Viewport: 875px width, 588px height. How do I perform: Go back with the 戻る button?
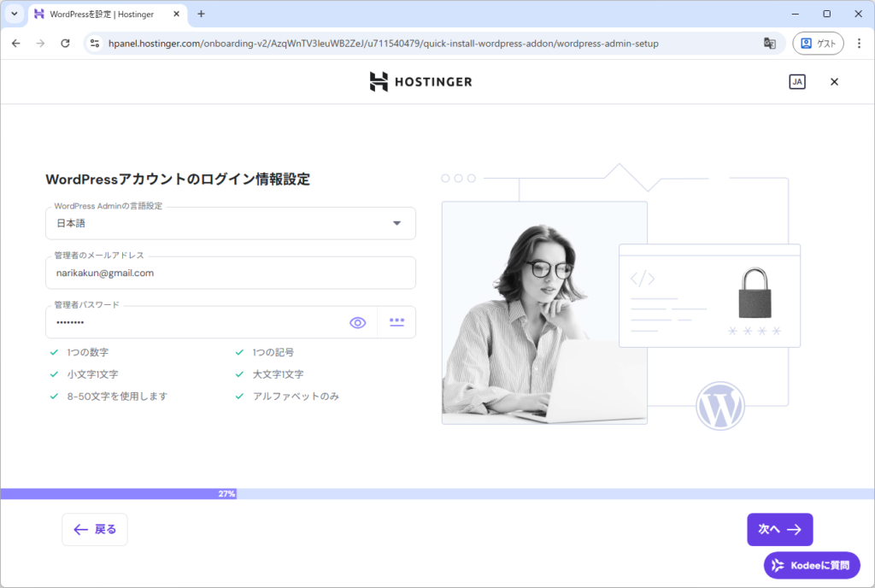[95, 529]
